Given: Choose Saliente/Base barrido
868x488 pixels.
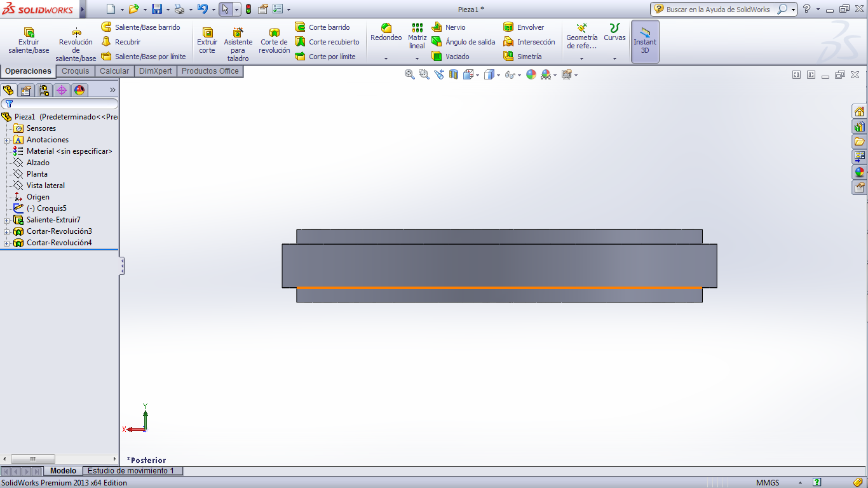Looking at the screenshot, I should coord(140,27).
